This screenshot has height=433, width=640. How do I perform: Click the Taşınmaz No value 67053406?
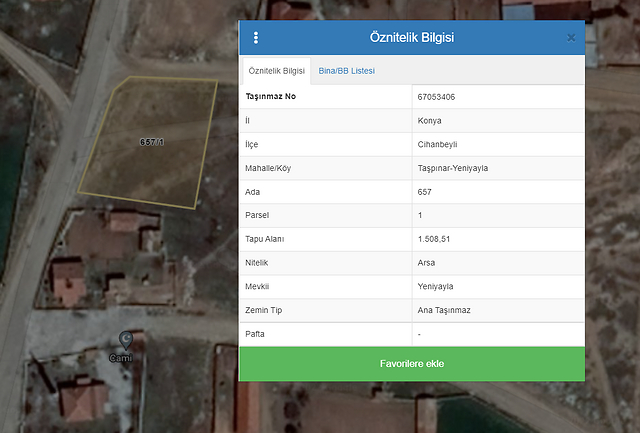(437, 97)
